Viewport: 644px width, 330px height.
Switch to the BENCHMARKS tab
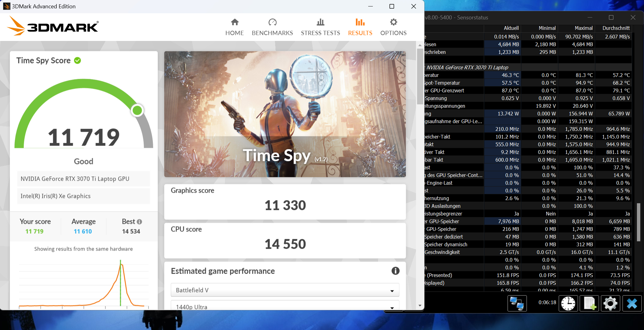coord(272,27)
